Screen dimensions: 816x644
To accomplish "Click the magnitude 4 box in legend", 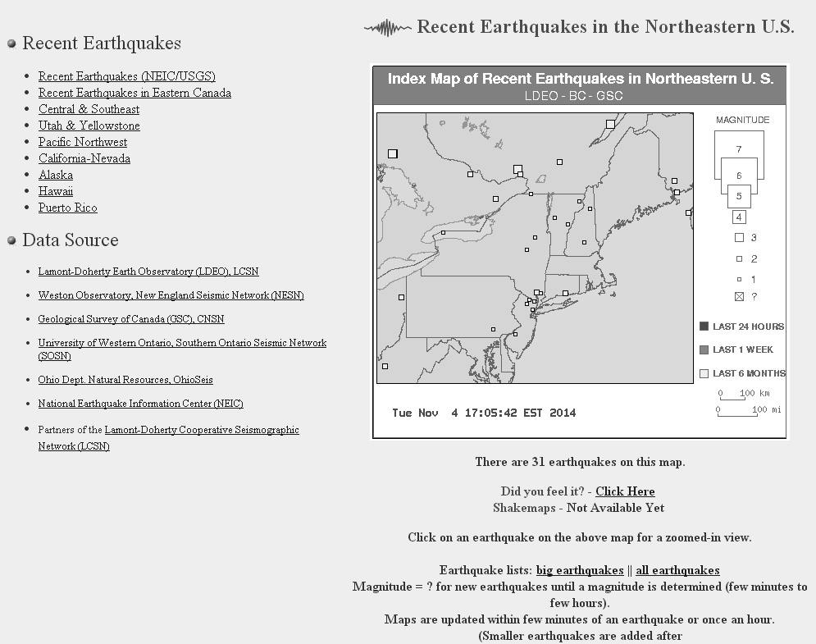I will point(739,217).
